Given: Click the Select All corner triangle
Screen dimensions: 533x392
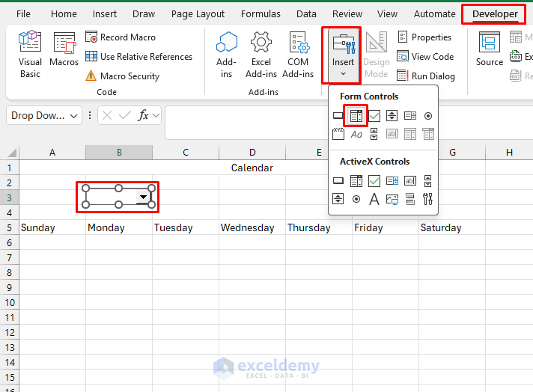Looking at the screenshot, I should (x=11, y=153).
